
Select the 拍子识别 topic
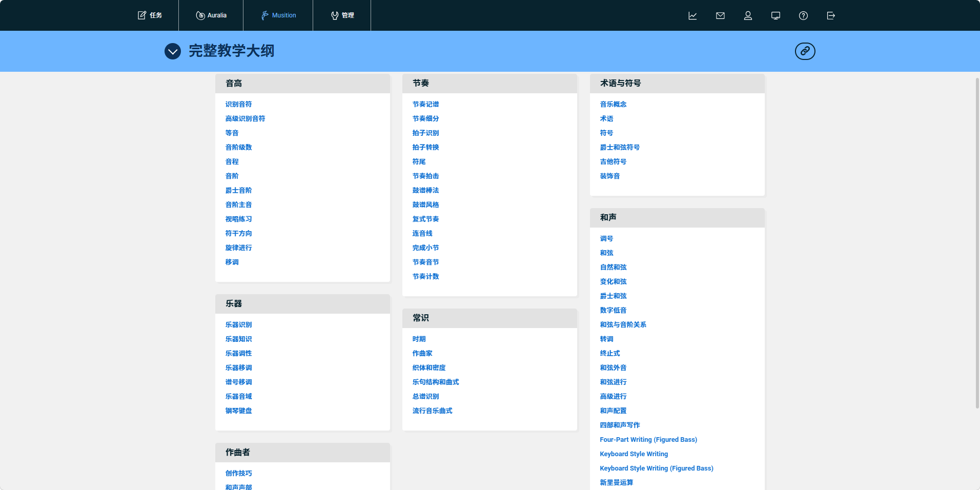coord(425,133)
